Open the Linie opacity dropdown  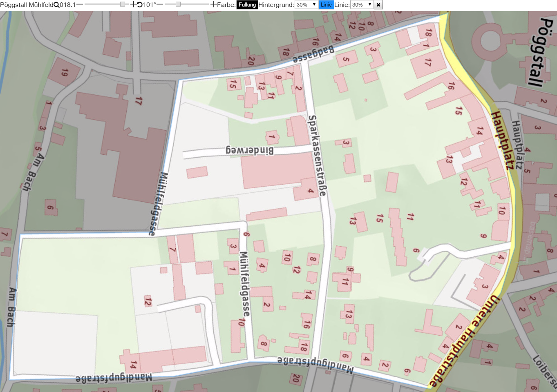click(362, 5)
